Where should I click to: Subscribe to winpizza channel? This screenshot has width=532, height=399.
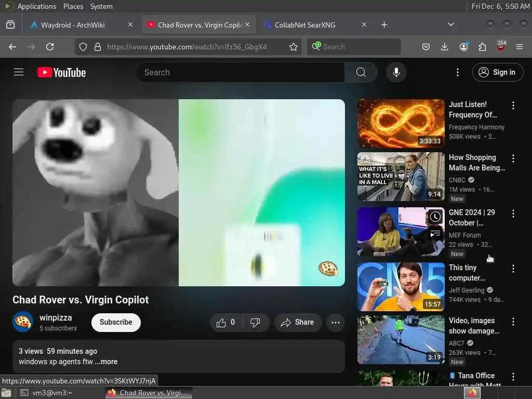(x=116, y=322)
